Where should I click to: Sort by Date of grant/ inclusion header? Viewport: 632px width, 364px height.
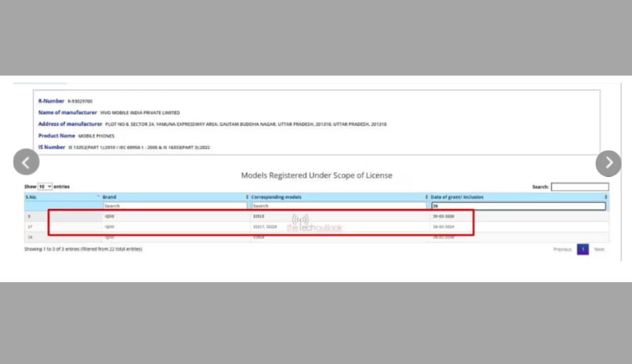tap(519, 197)
